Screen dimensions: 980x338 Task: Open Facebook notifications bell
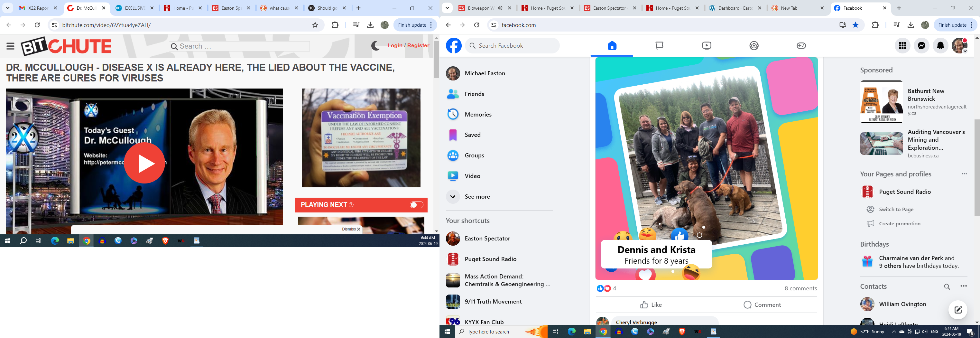coord(940,46)
